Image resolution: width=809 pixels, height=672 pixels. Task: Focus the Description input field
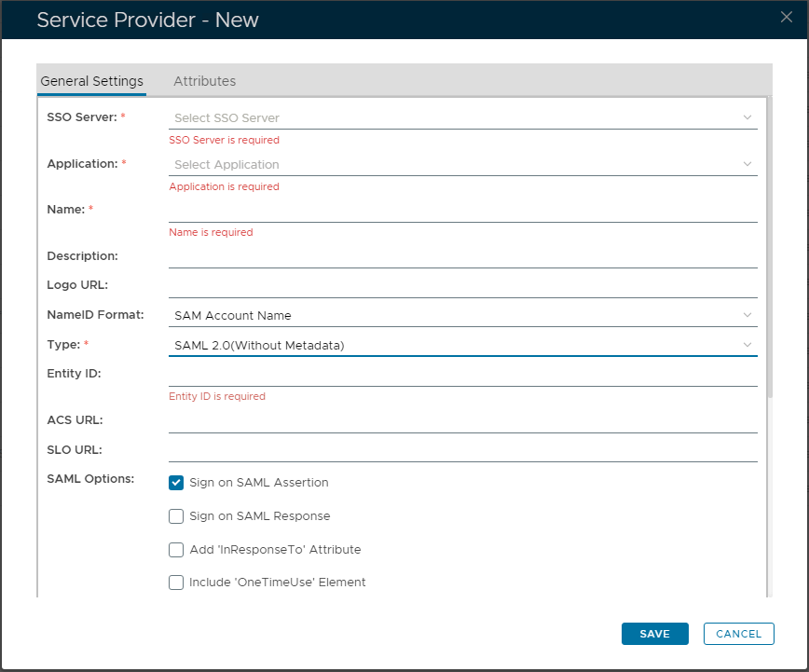pos(462,256)
